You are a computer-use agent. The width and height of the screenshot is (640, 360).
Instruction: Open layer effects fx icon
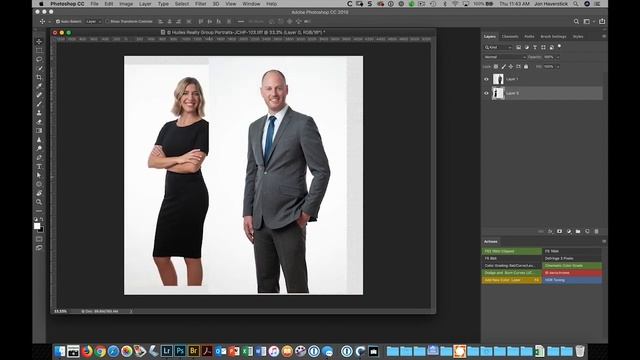pyautogui.click(x=550, y=231)
